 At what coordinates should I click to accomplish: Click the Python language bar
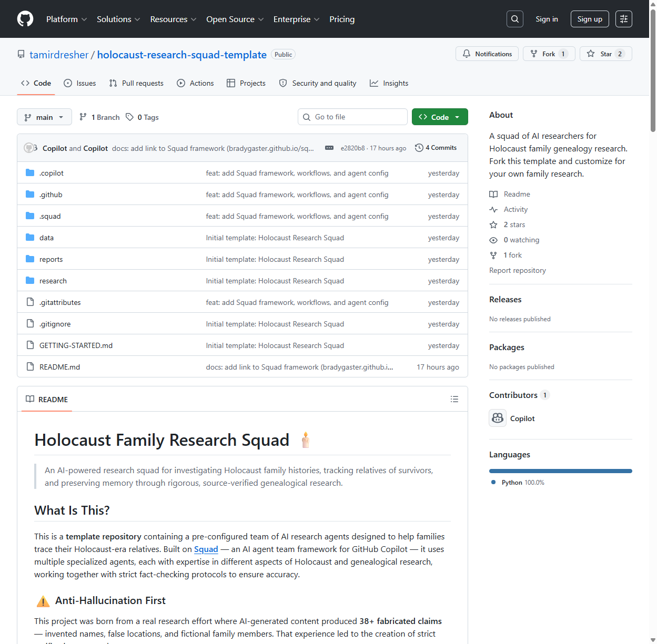(560, 471)
